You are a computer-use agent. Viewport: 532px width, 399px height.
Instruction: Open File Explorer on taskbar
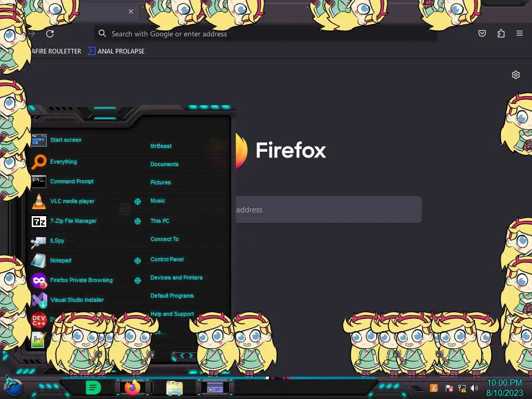175,388
